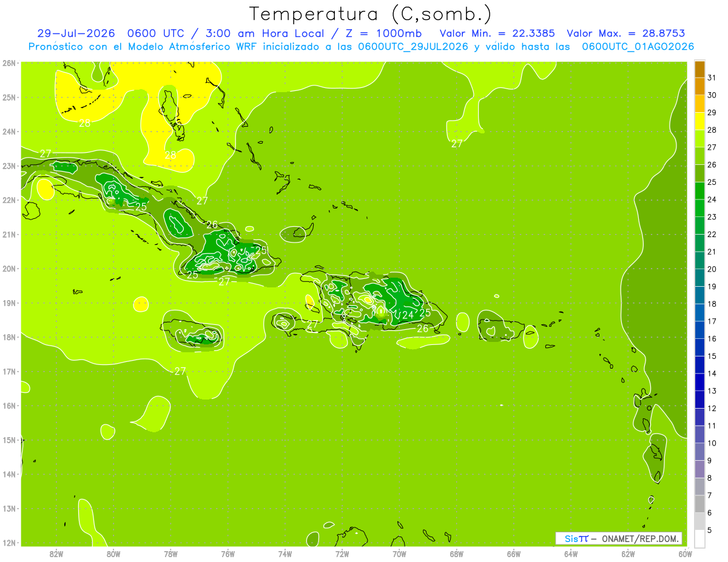Click the colorbar tick label '30'
This screenshot has height=562, width=728.
[712, 96]
